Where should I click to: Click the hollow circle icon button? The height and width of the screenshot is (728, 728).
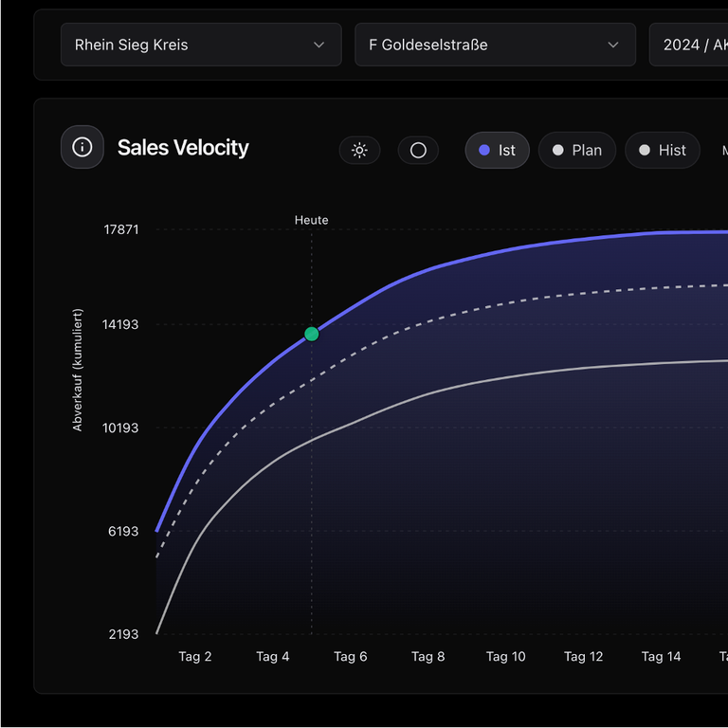click(x=418, y=150)
